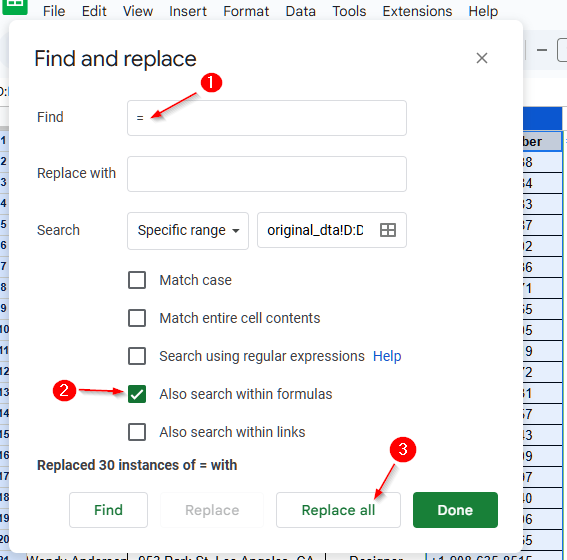The image size is (567, 560).
Task: Open the File menu
Action: (54, 11)
